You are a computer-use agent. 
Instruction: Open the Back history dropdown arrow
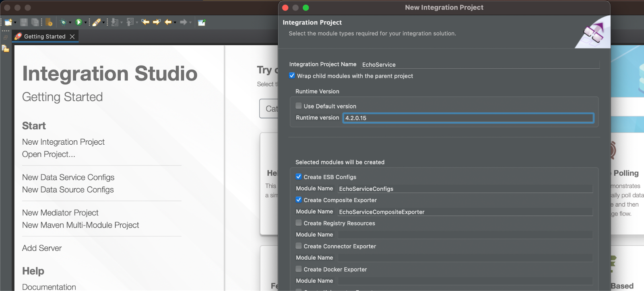tap(175, 23)
